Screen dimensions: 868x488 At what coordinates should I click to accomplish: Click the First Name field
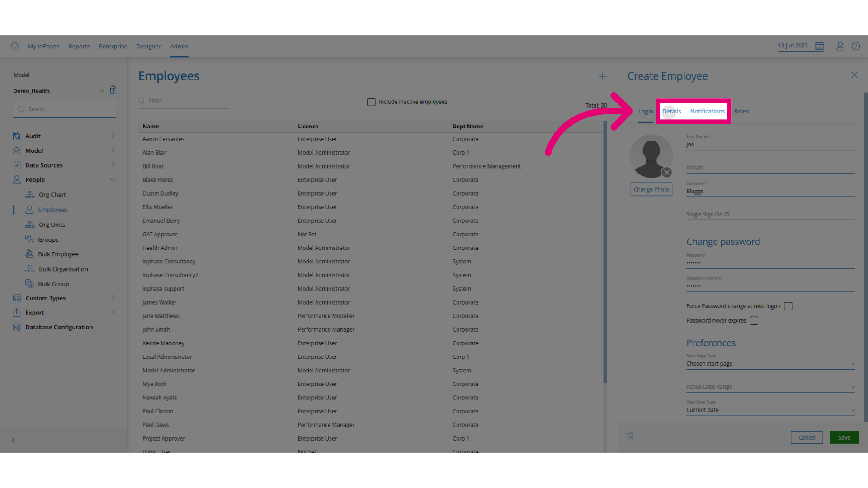click(x=770, y=145)
